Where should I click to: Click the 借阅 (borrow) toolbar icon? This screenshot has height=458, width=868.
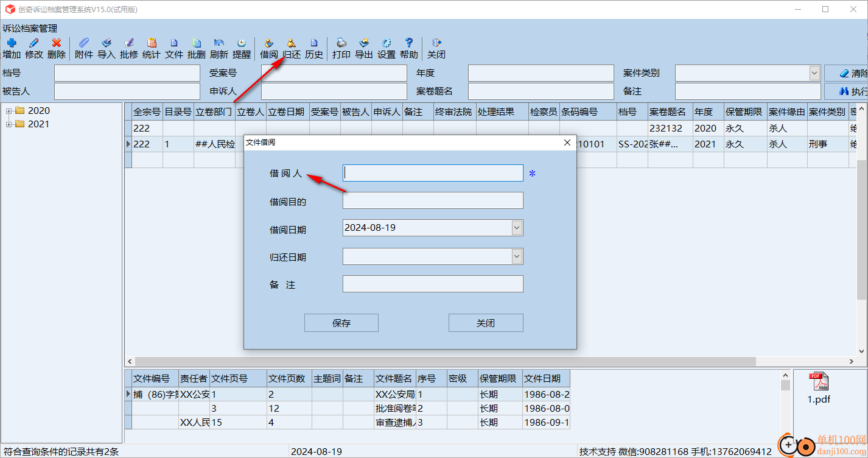(269, 48)
